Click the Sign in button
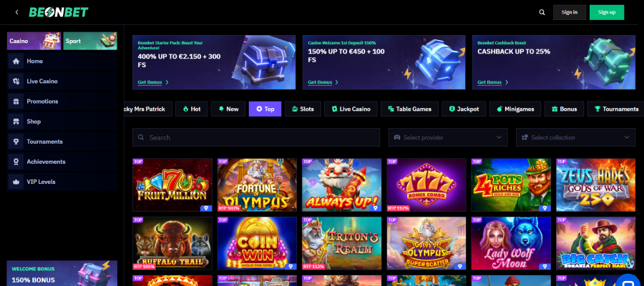This screenshot has width=644, height=286. pos(570,12)
